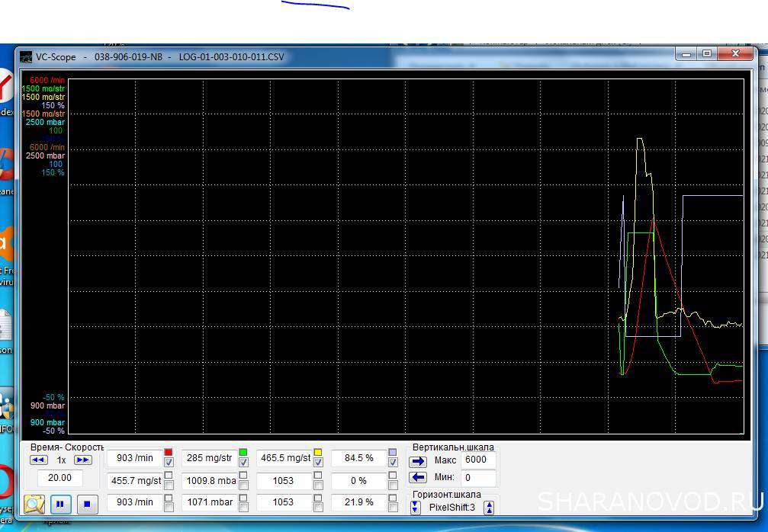The width and height of the screenshot is (768, 532).
Task: Click the VC-Scope title bar icon
Action: 26,56
